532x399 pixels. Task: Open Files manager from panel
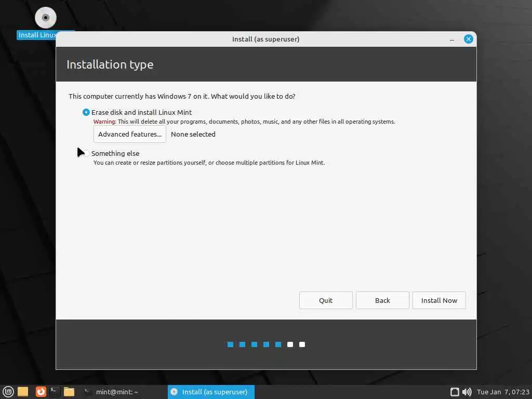69,392
